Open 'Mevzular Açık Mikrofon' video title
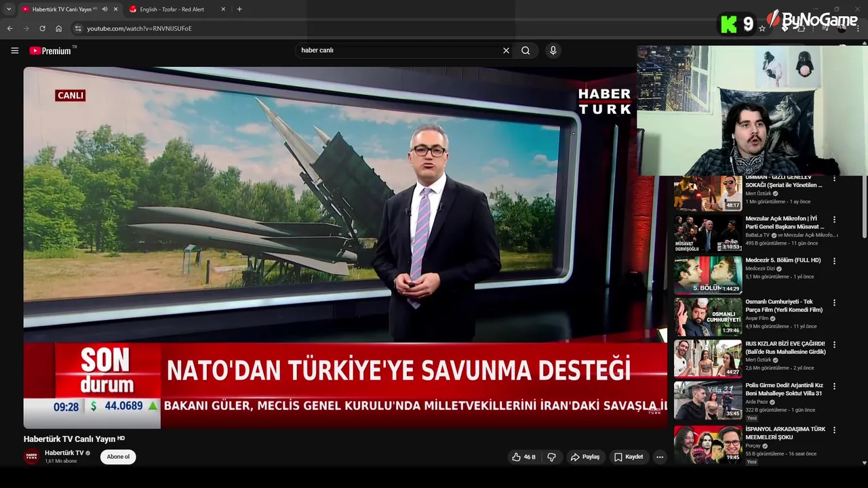 pyautogui.click(x=785, y=222)
